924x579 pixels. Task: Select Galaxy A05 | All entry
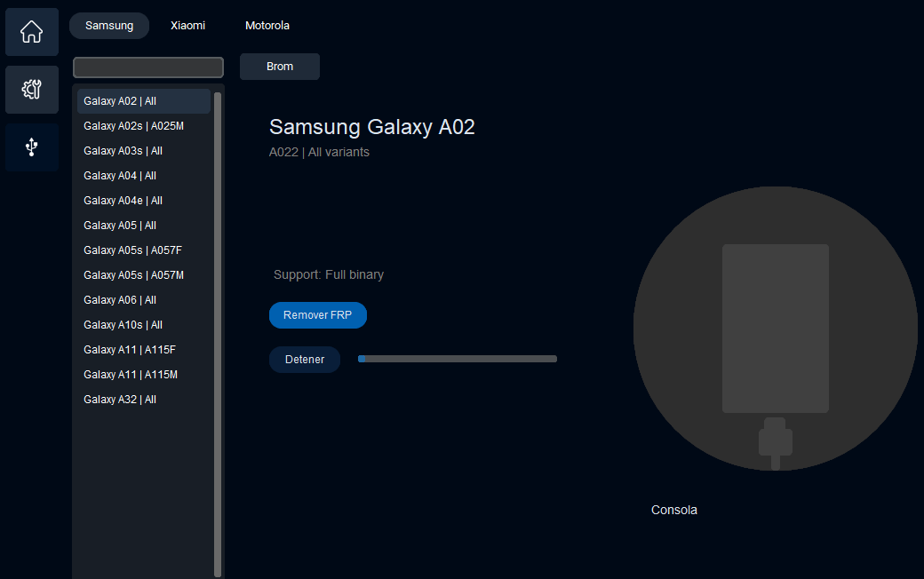coord(144,226)
